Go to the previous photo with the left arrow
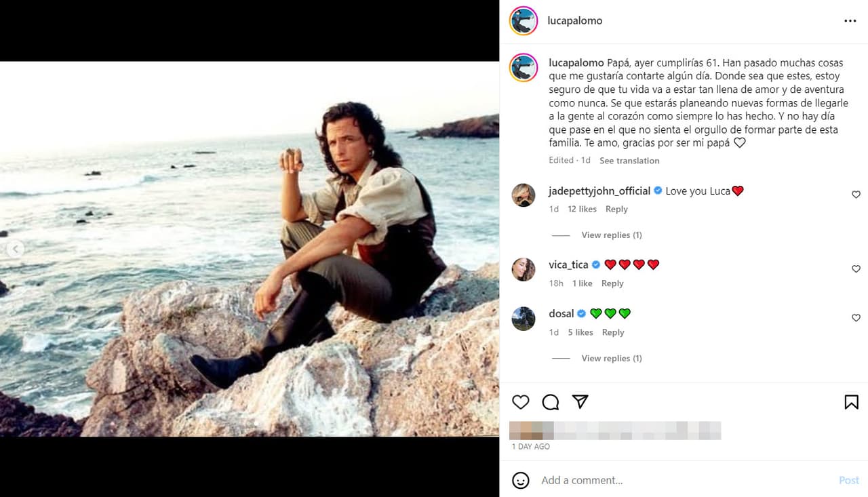Screen dimensions: 868x497 click(x=16, y=249)
